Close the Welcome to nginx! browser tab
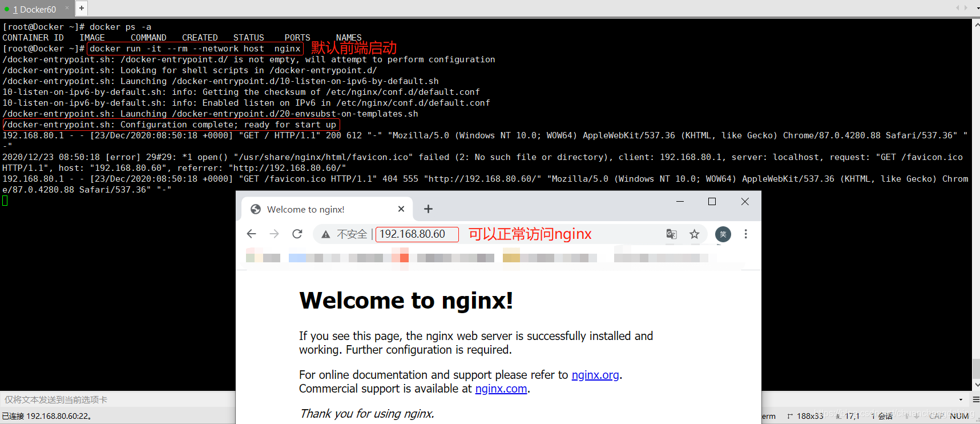This screenshot has width=980, height=424. coord(401,209)
